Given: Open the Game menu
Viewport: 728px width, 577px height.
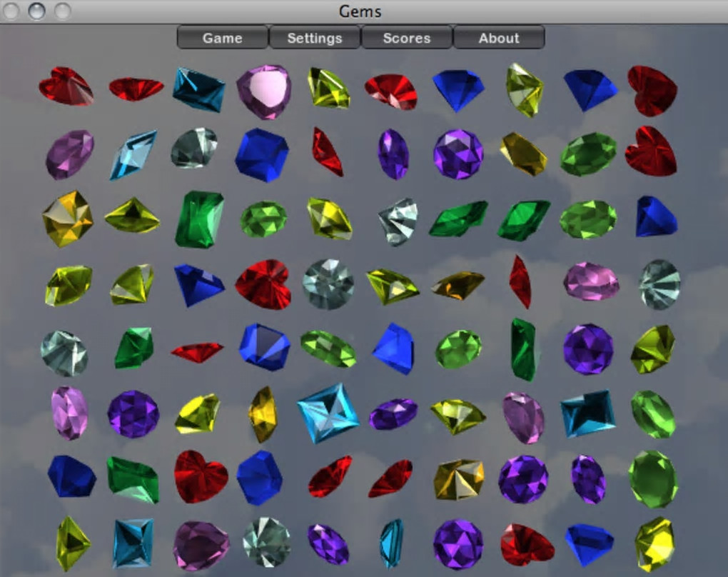Looking at the screenshot, I should [x=223, y=38].
